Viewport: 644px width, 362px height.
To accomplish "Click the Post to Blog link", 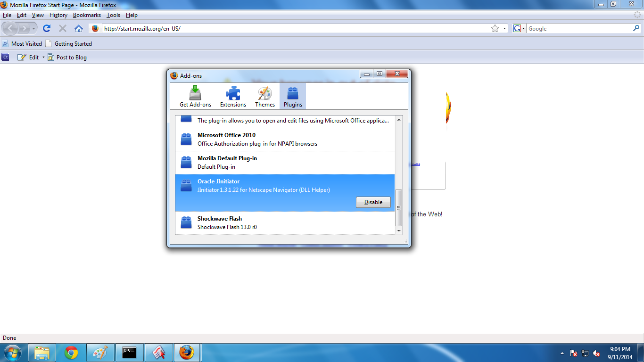I will [x=71, y=57].
